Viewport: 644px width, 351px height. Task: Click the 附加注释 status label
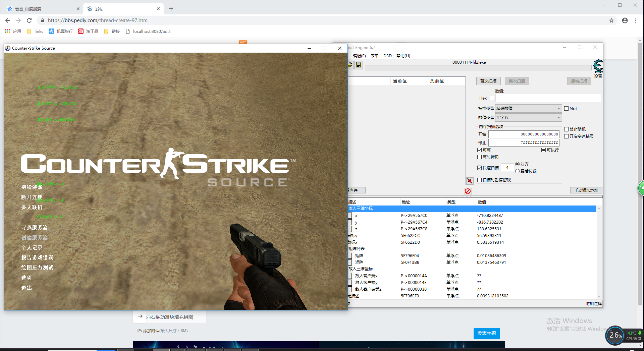(x=593, y=304)
